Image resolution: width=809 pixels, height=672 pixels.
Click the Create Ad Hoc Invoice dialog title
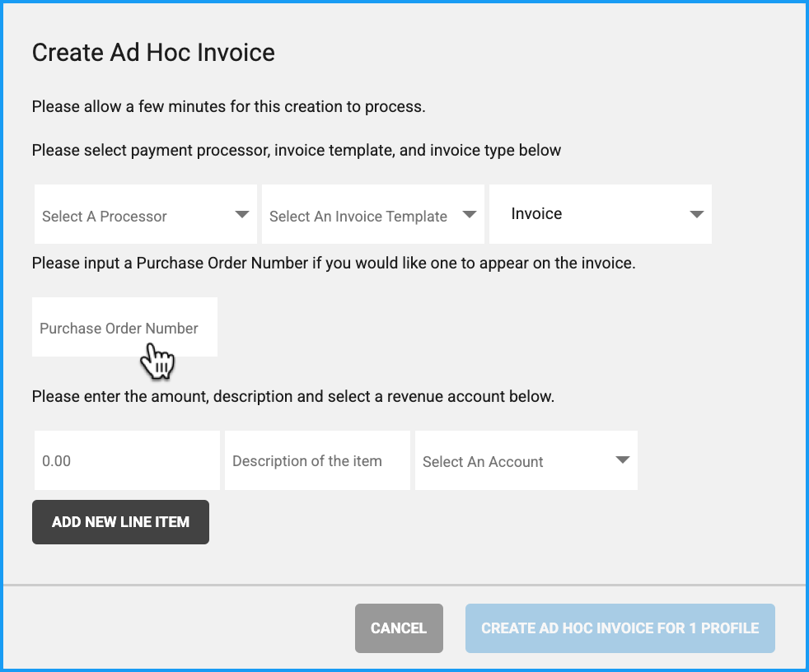(x=153, y=54)
